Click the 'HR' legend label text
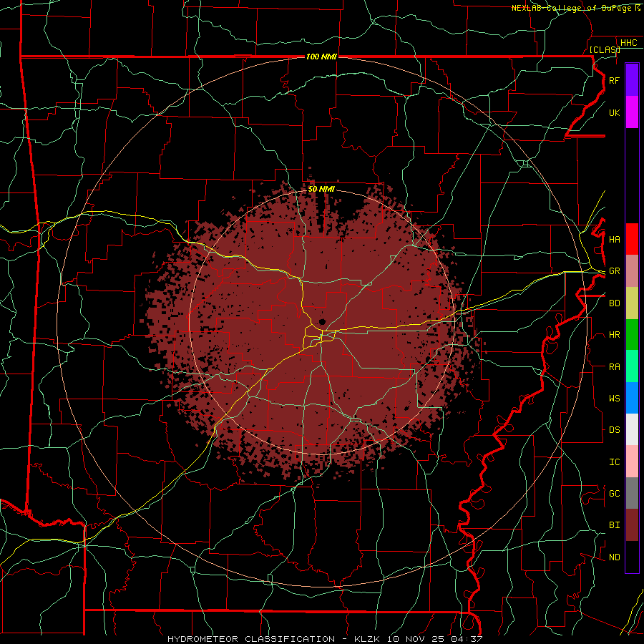Viewport: 644px width, 644px height. tap(614, 335)
